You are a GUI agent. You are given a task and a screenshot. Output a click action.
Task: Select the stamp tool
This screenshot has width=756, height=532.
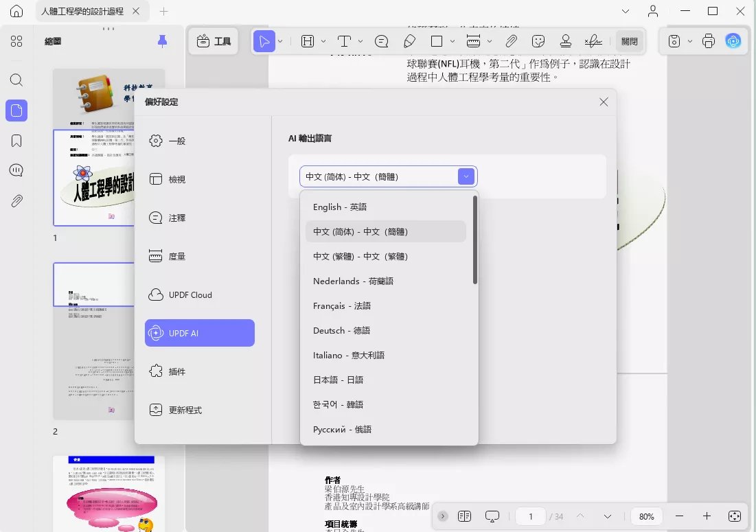(x=566, y=41)
